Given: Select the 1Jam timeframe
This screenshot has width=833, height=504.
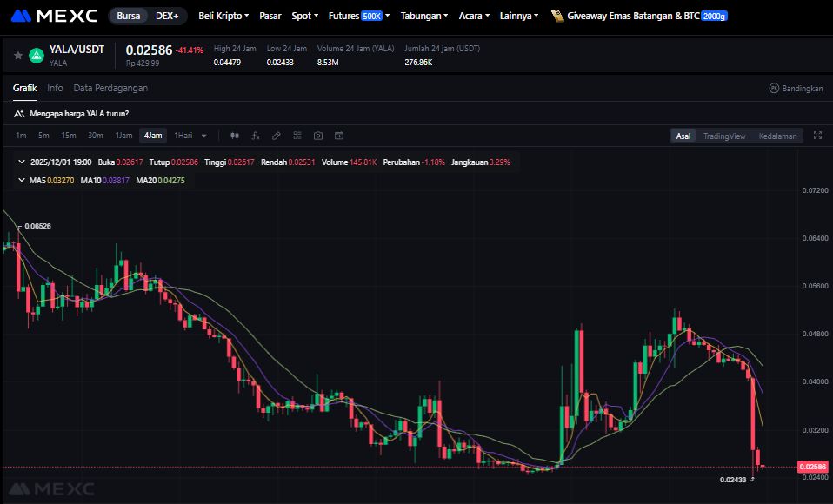Looking at the screenshot, I should pos(124,136).
